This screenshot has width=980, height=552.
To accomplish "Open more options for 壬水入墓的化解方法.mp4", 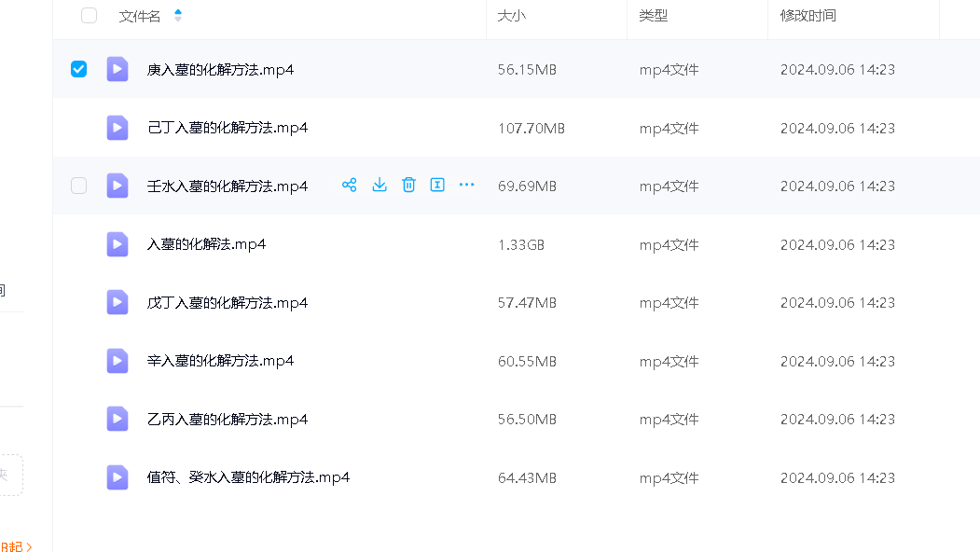I will coord(467,186).
